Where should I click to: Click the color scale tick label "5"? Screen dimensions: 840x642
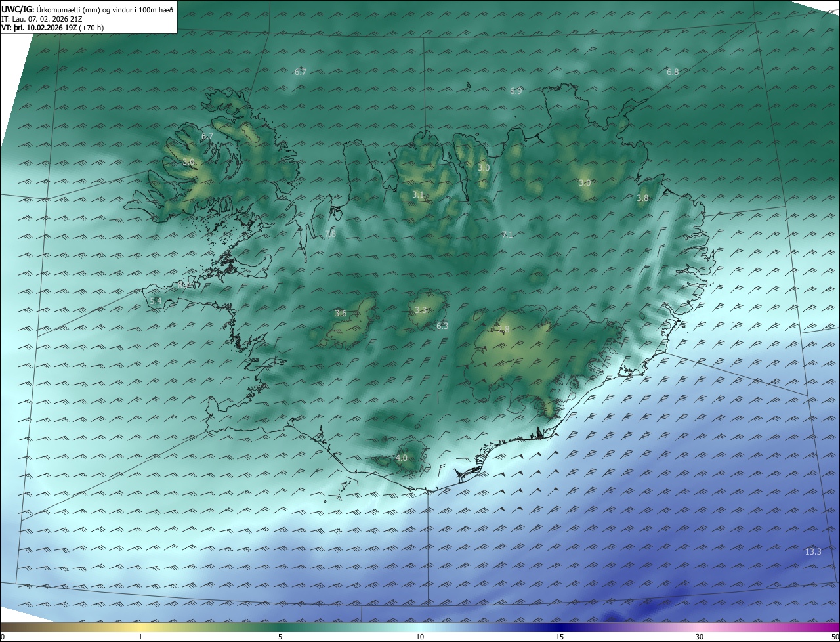280,637
